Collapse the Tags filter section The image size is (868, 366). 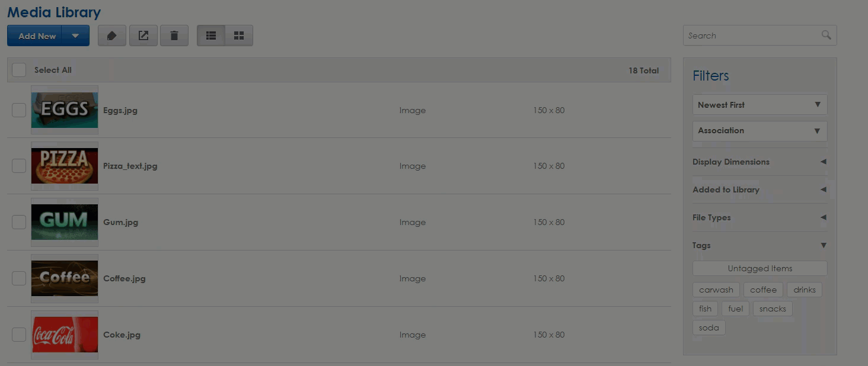pyautogui.click(x=759, y=245)
